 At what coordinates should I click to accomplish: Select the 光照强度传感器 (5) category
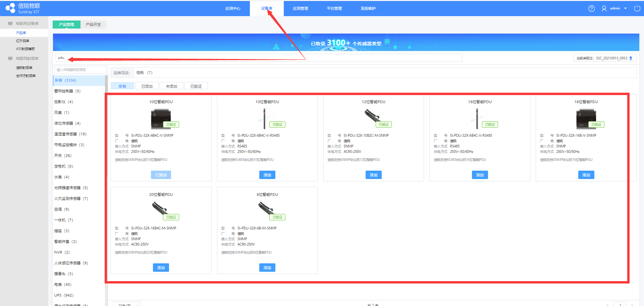click(x=79, y=188)
